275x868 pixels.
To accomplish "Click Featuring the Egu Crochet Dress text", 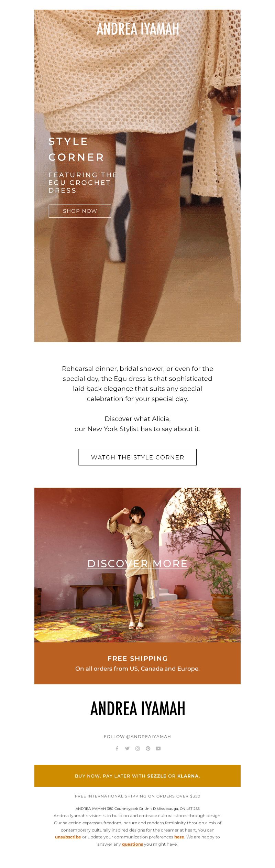I will 82,183.
